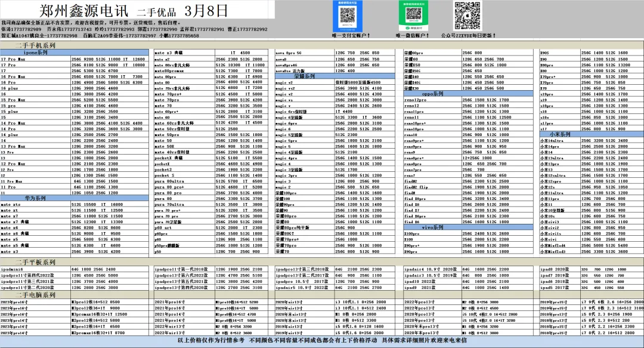
Task: Select price cell 256G 3200 512G 3400
Action: coord(605,141)
